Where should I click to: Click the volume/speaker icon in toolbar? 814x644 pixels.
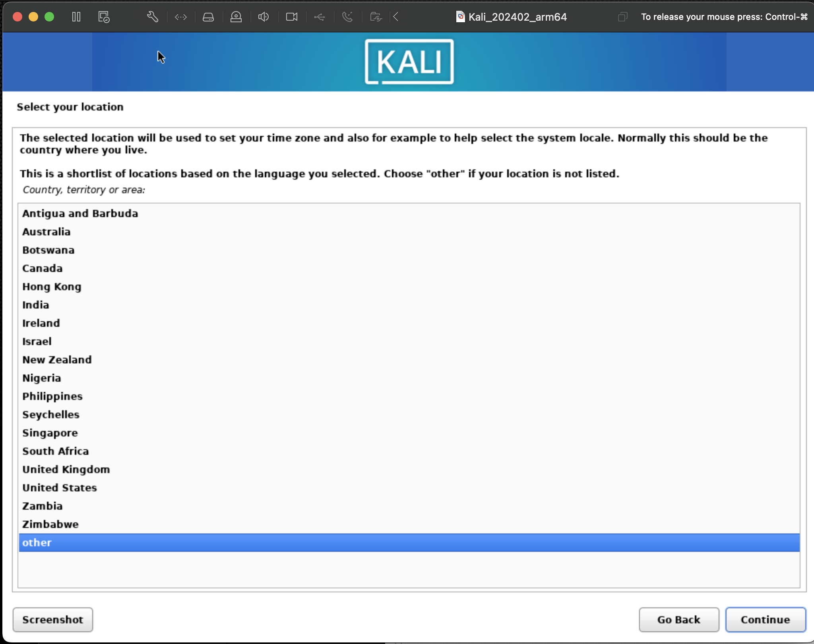click(x=264, y=17)
